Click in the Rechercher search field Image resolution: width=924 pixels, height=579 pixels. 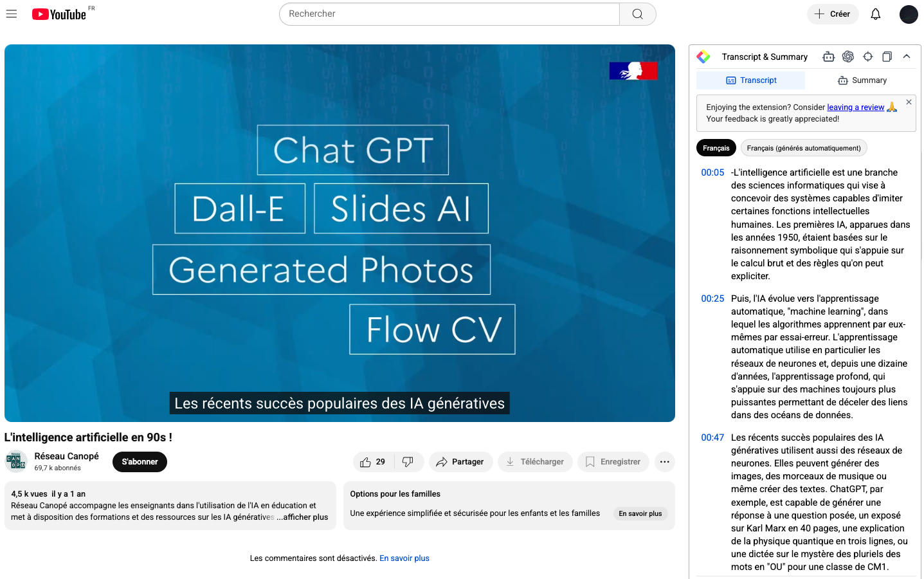(x=449, y=14)
